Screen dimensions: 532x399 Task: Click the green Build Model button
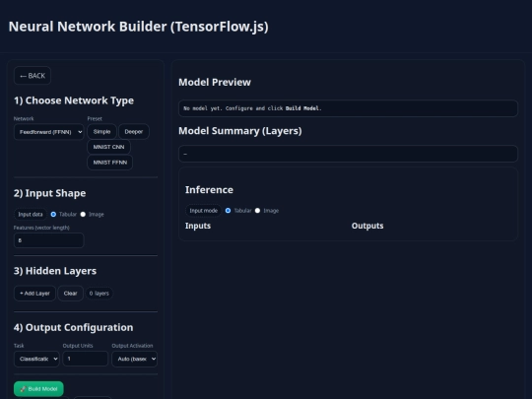(x=38, y=389)
